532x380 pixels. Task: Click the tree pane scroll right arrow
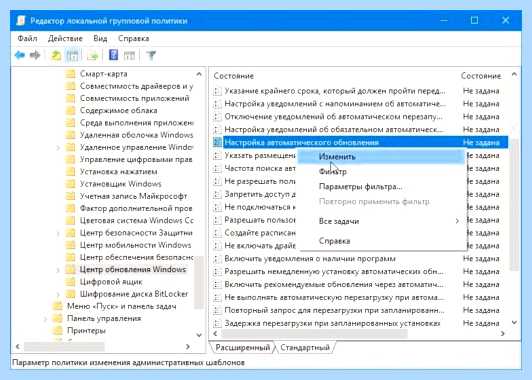(188, 346)
